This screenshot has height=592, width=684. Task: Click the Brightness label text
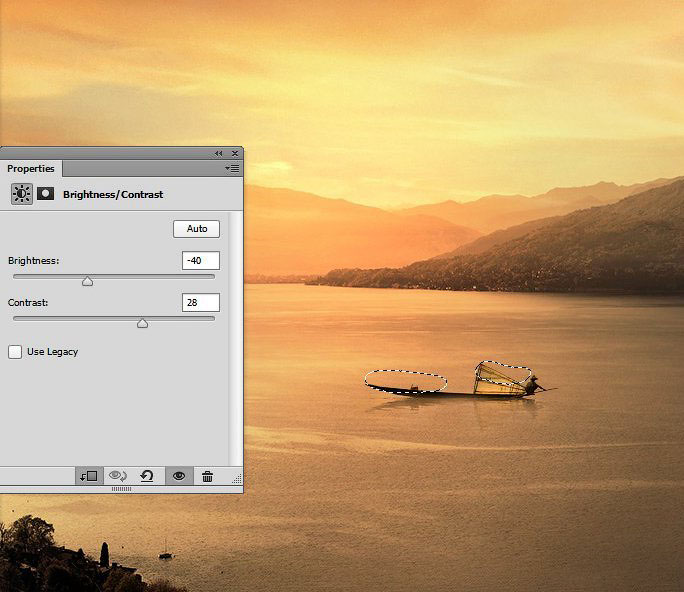coord(34,260)
